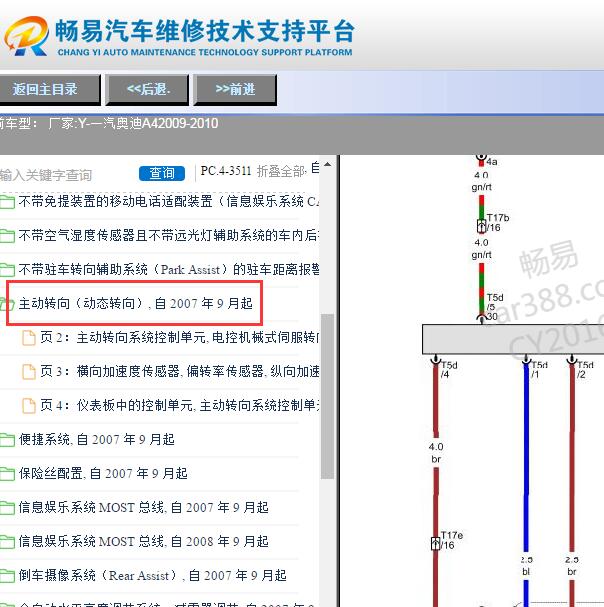This screenshot has height=607, width=604.
Task: Click page icon for 页 4 entry
Action: pos(29,406)
